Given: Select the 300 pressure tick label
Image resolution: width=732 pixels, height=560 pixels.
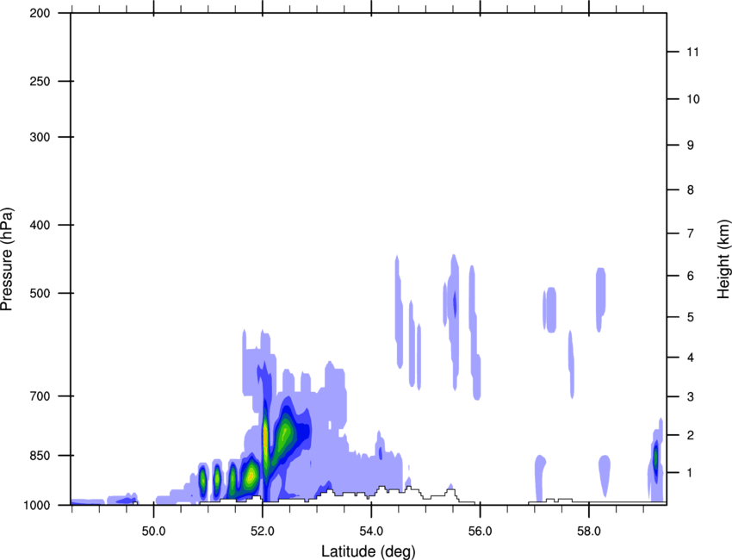Looking at the screenshot, I should [40, 137].
